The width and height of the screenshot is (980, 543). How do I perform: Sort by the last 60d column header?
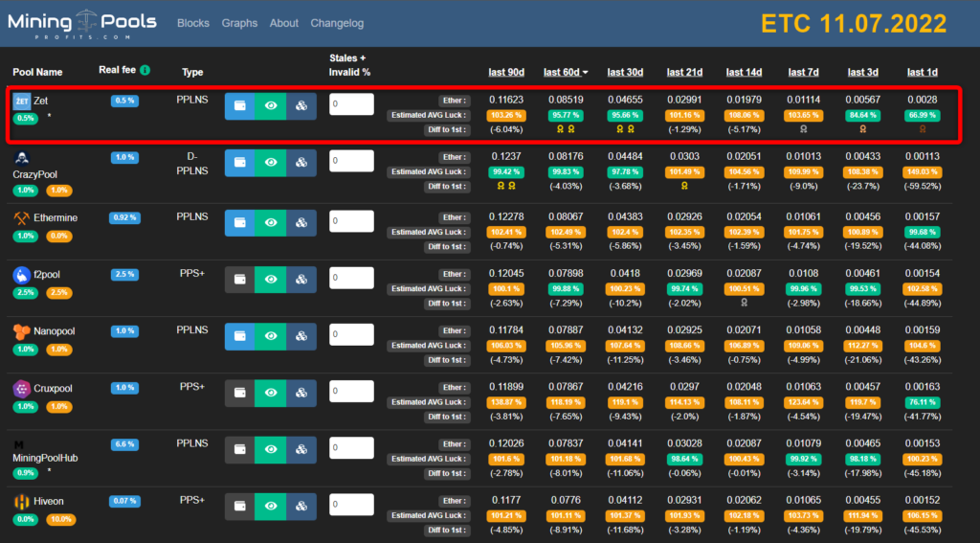(566, 73)
